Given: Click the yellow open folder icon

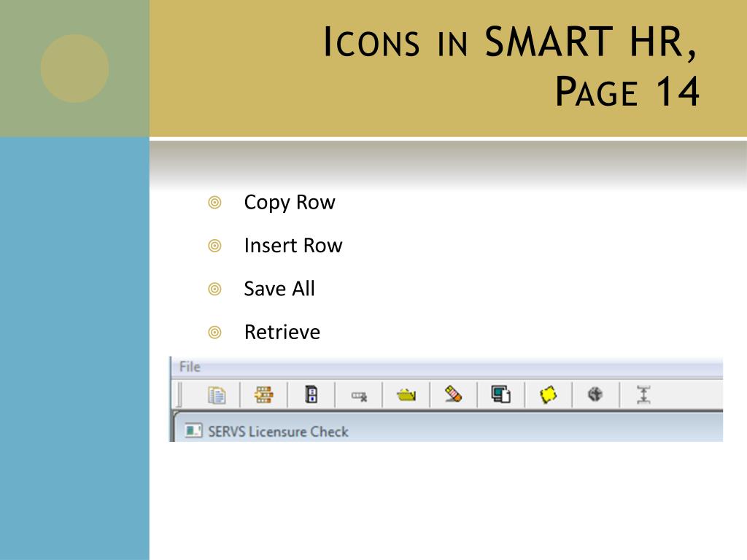Looking at the screenshot, I should click(406, 394).
